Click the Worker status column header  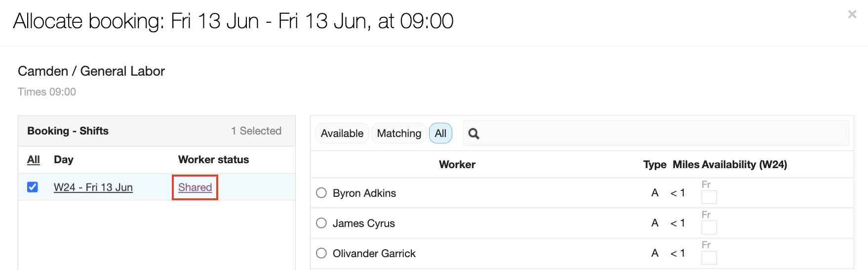[213, 160]
